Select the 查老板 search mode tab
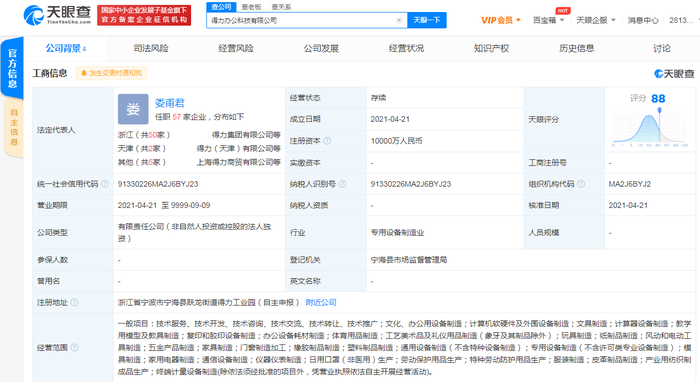This screenshot has height=382, width=700. (251, 7)
